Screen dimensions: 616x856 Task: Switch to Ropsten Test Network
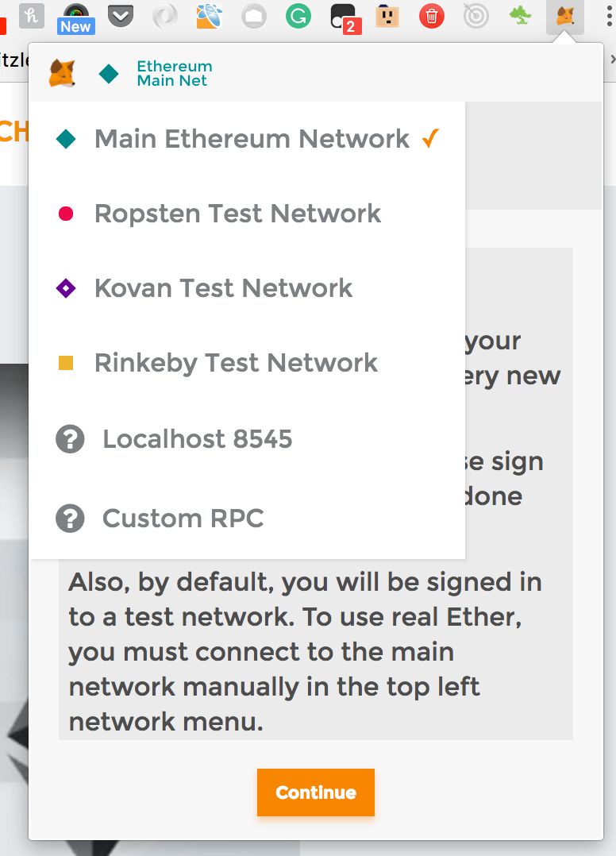point(247,214)
